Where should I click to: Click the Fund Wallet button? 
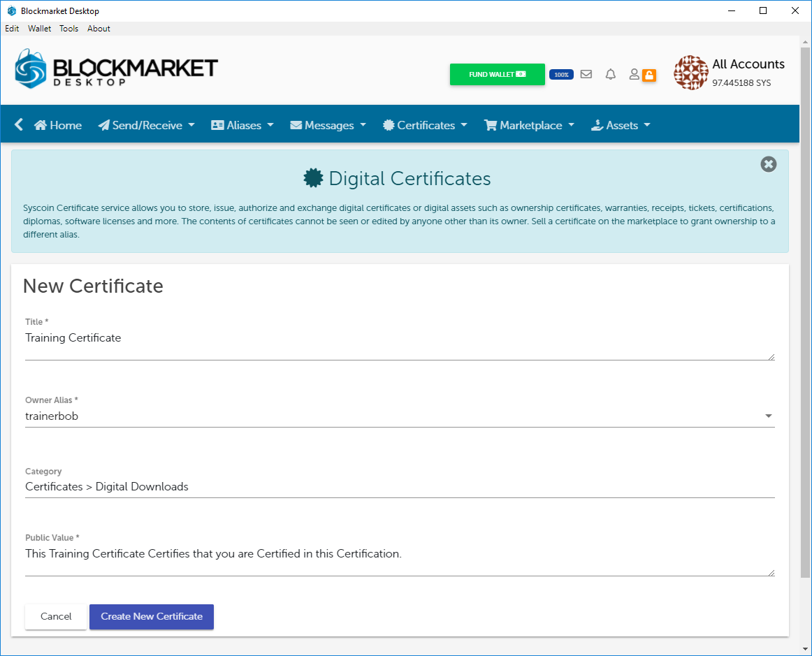coord(497,75)
